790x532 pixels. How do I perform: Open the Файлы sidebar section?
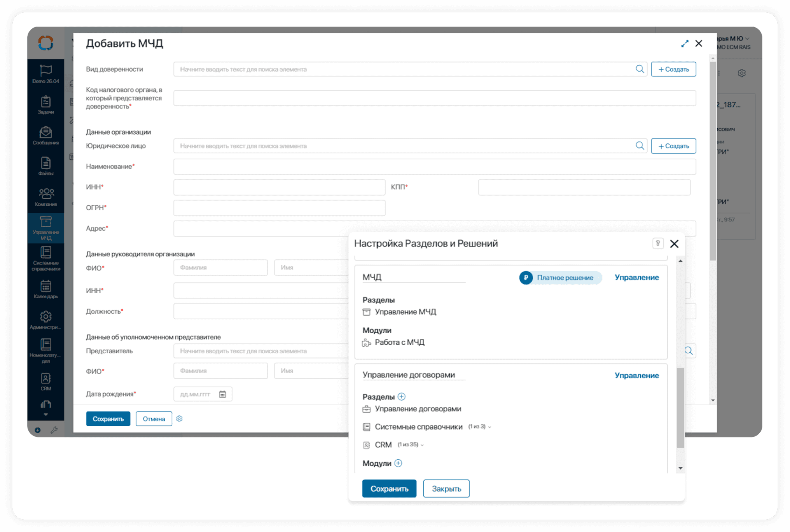click(45, 166)
